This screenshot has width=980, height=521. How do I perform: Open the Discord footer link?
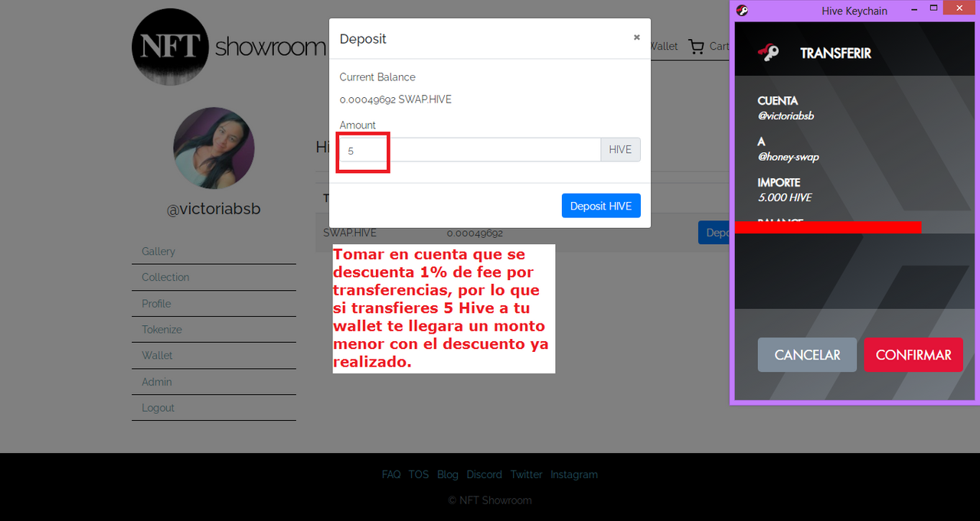(485, 474)
